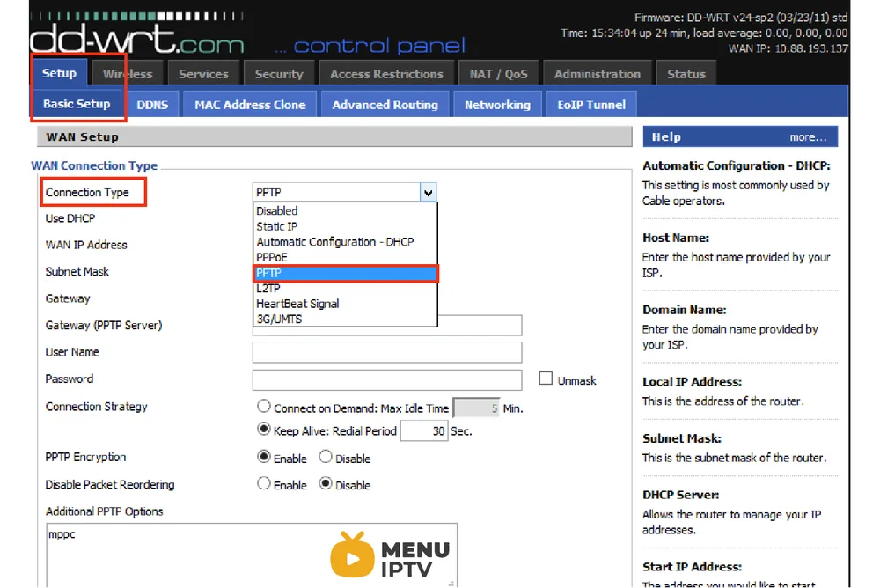Click the Connection Strategy label

pos(96,407)
